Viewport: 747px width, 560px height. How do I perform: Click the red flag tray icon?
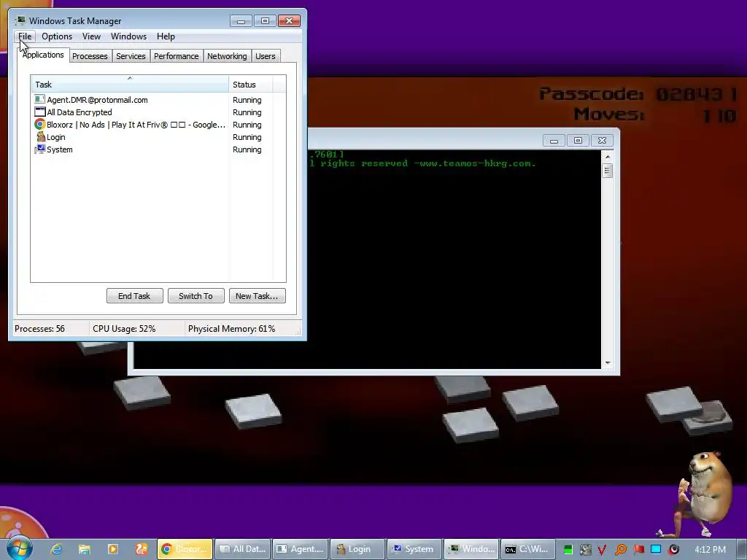[x=639, y=550]
